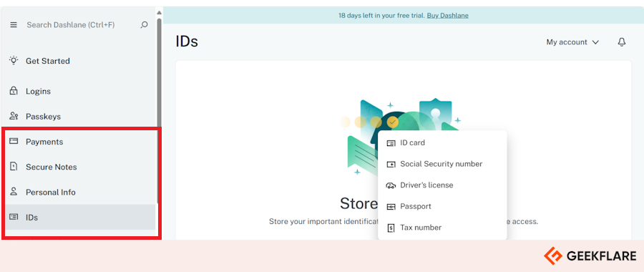Click the ID card icon in popup
The image size is (644, 272).
pyautogui.click(x=391, y=143)
